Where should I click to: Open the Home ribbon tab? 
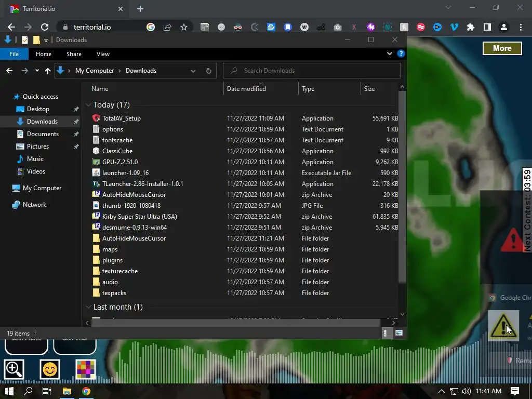(44, 54)
